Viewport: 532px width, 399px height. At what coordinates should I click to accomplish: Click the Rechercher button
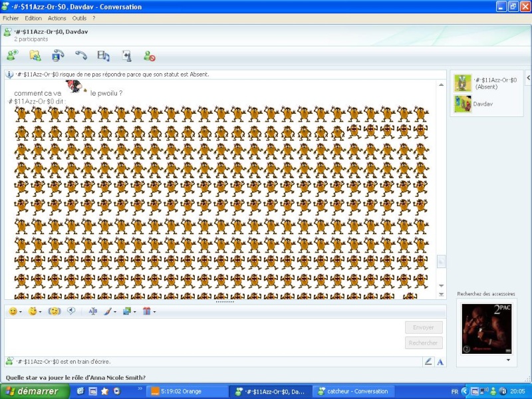(x=424, y=343)
